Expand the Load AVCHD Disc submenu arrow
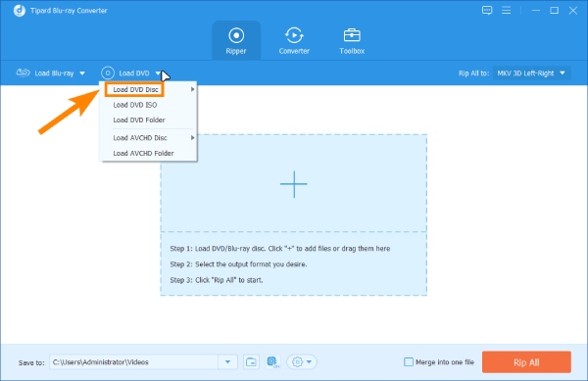This screenshot has height=381, width=588. [192, 137]
